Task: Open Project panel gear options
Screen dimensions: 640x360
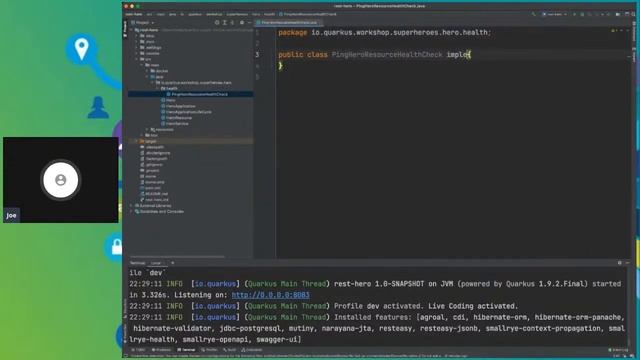Action: (242, 22)
